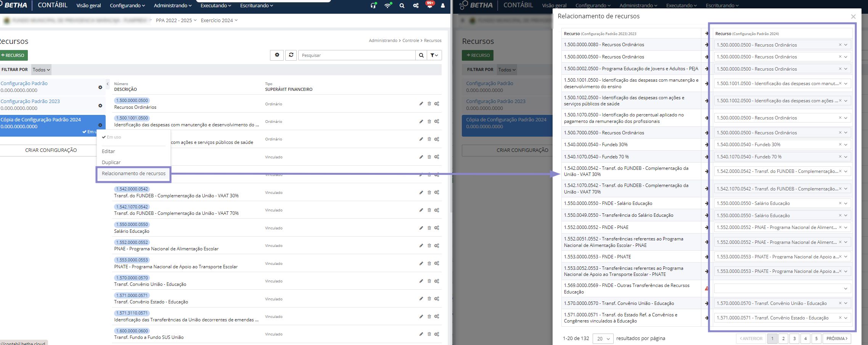
Task: Open headset support icon in top bar
Action: coord(373,5)
